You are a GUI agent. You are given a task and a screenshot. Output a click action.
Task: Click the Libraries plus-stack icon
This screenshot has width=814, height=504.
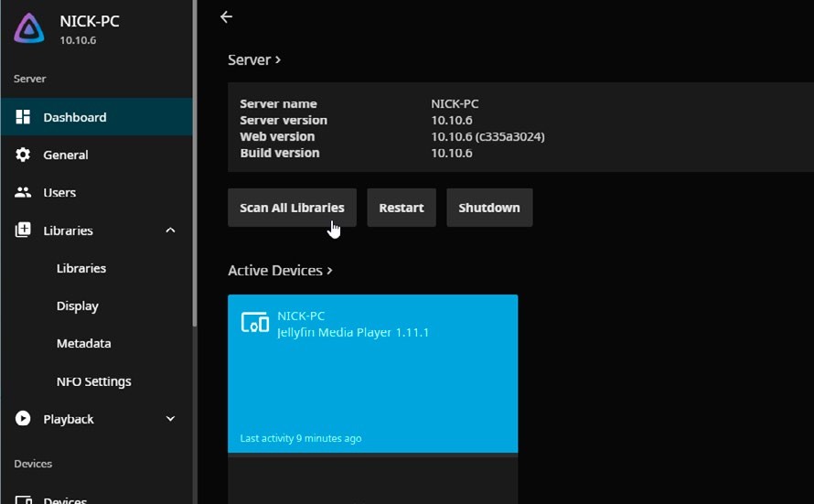click(x=23, y=230)
